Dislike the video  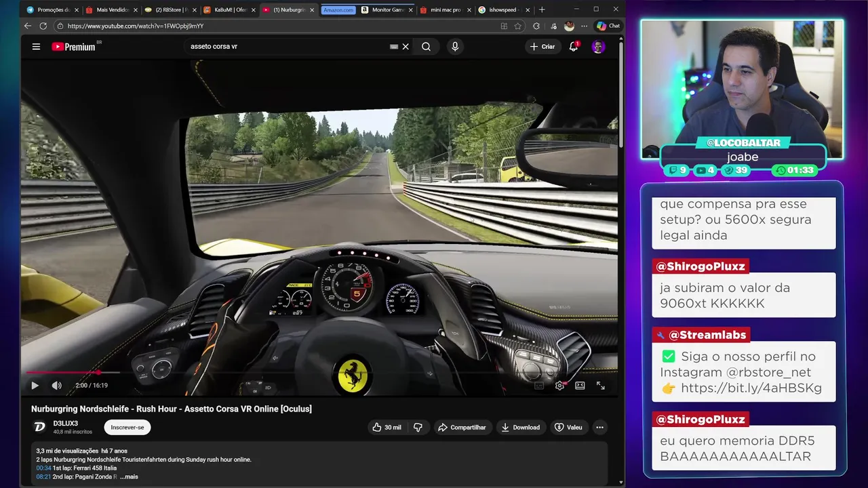pyautogui.click(x=418, y=428)
